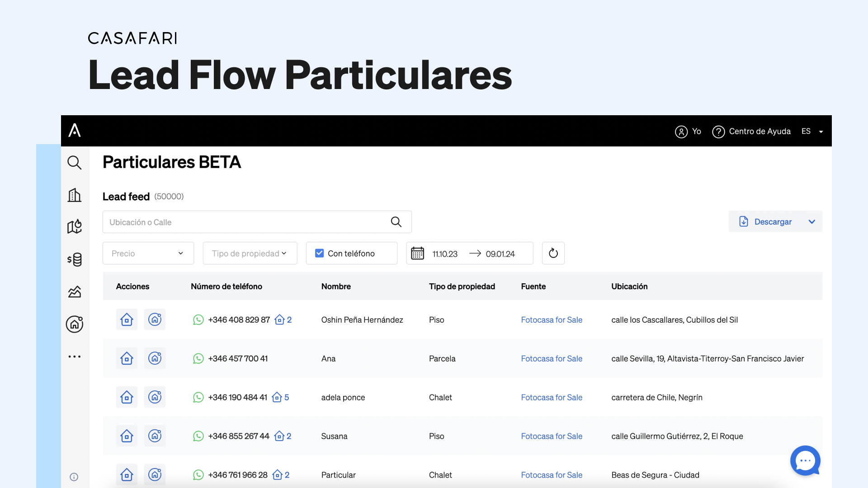This screenshot has height=488, width=868.
Task: Select the analytics/chart sidebar icon
Action: [x=75, y=292]
